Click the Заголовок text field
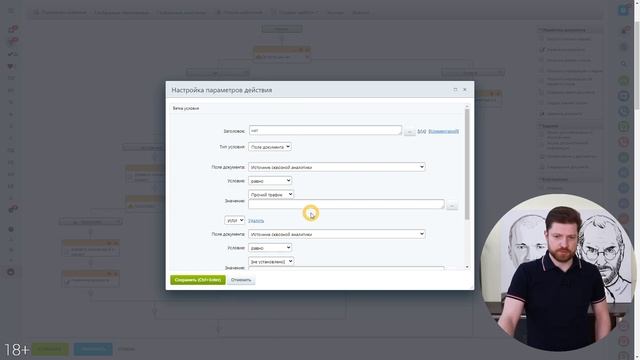This screenshot has height=360, width=640. [325, 130]
